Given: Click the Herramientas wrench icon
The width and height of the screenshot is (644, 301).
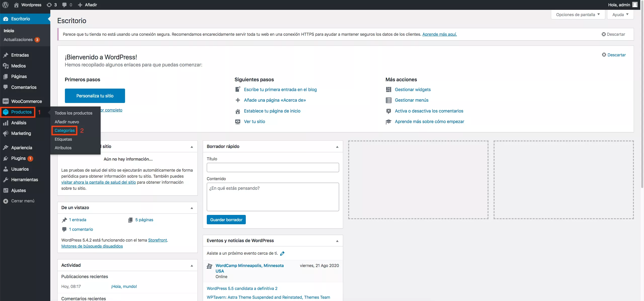Looking at the screenshot, I should [6, 180].
